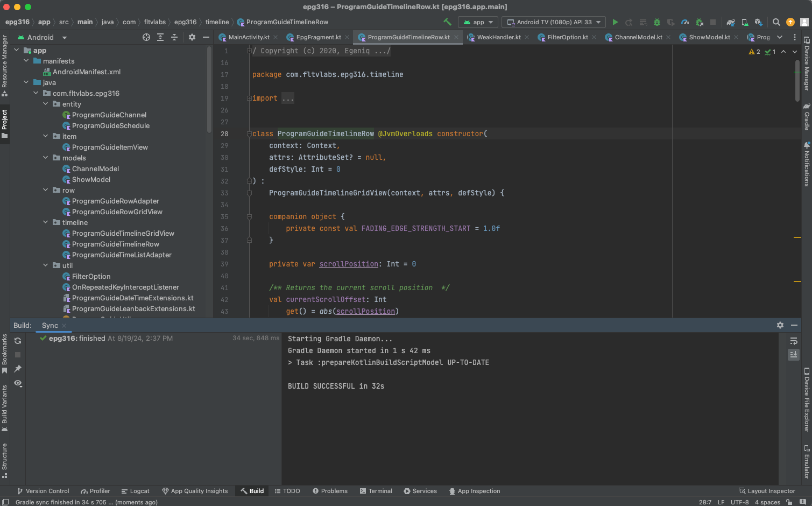This screenshot has height=506, width=812.
Task: Click the green Run app button
Action: pyautogui.click(x=615, y=22)
